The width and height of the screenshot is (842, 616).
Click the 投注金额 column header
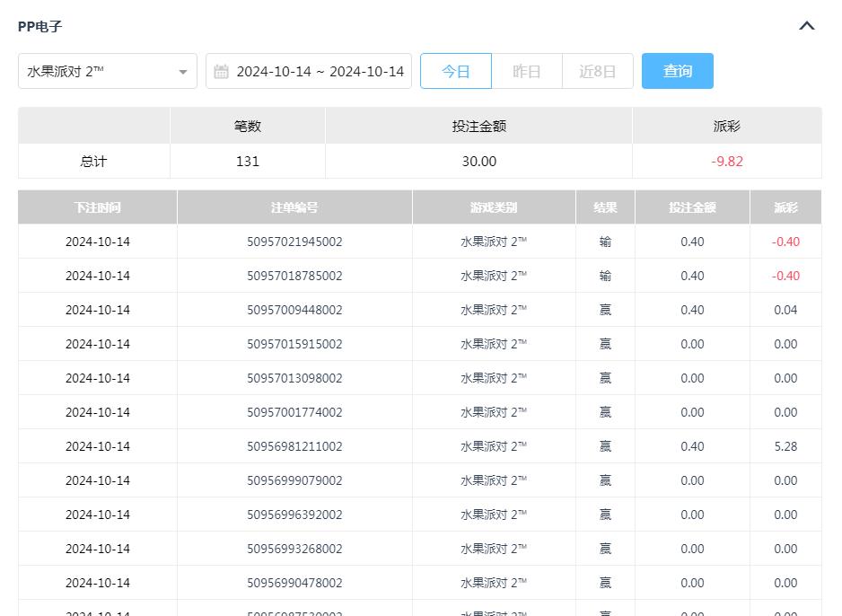click(691, 207)
